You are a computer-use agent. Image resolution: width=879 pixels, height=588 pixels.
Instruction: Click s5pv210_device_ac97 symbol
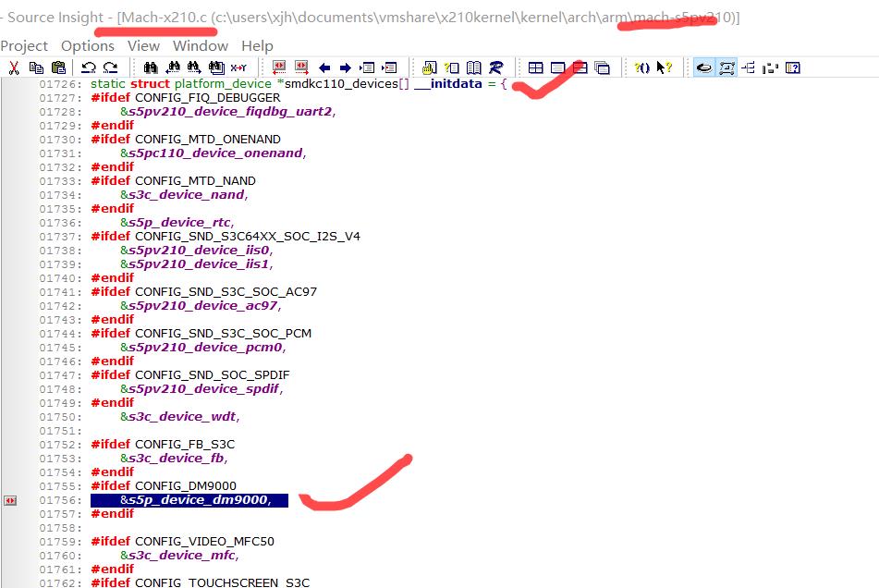coord(203,305)
